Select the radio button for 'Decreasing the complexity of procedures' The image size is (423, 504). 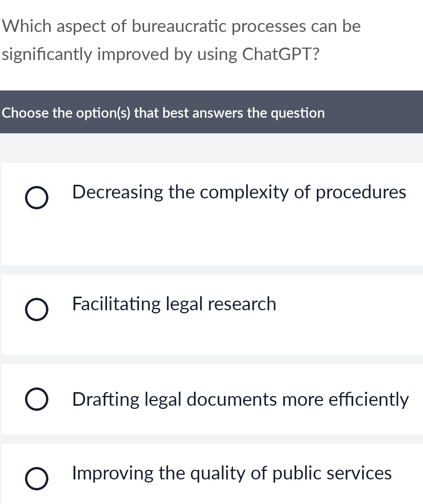[x=36, y=198]
